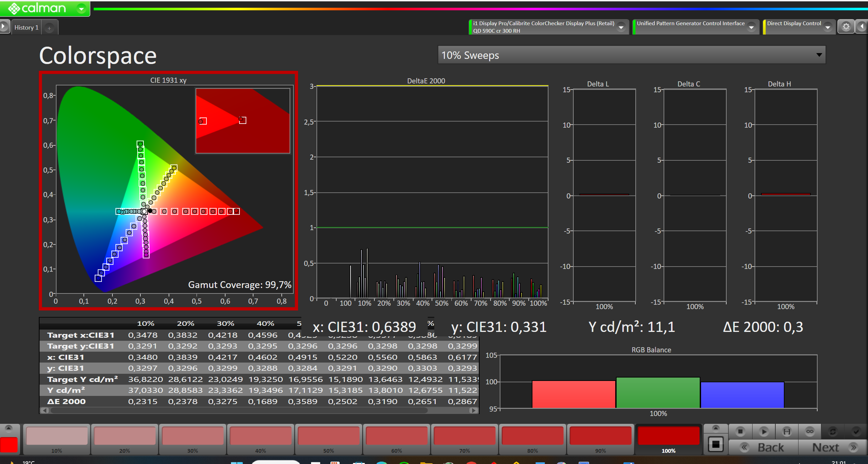This screenshot has height=464, width=868.
Task: Select the 30% red saturation patch
Action: click(x=192, y=439)
